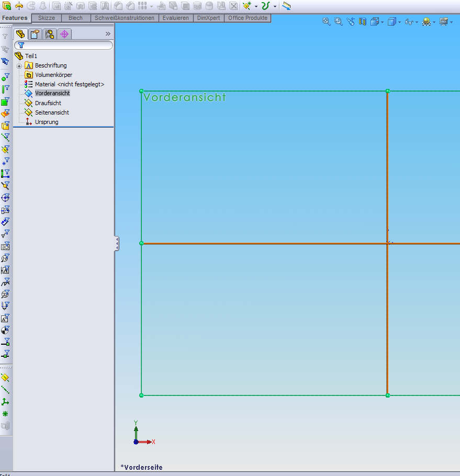Screen dimensions: 460x476
Task: Open the View Orientation dropdown arrow
Action: [x=382, y=22]
